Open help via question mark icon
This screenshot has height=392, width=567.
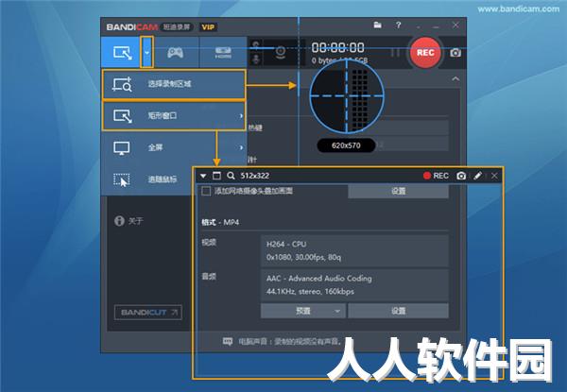[398, 26]
